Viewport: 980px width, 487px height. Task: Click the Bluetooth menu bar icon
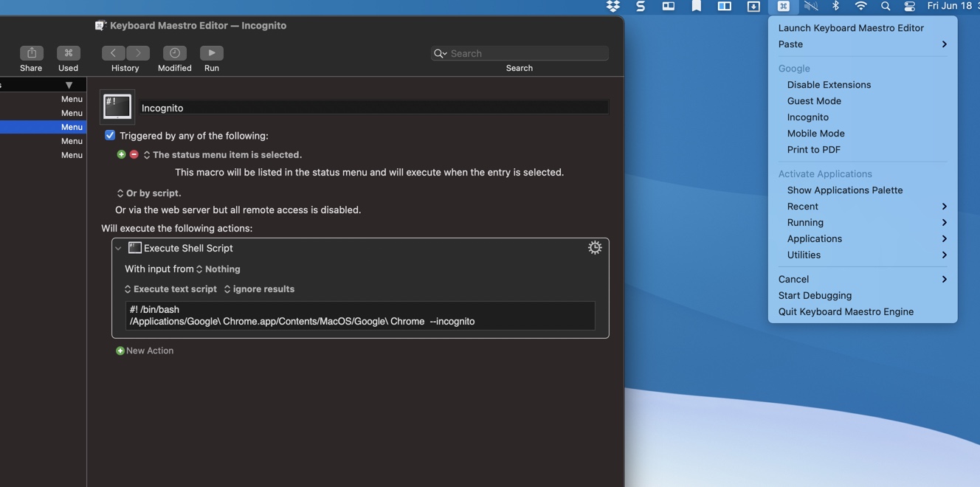[835, 6]
